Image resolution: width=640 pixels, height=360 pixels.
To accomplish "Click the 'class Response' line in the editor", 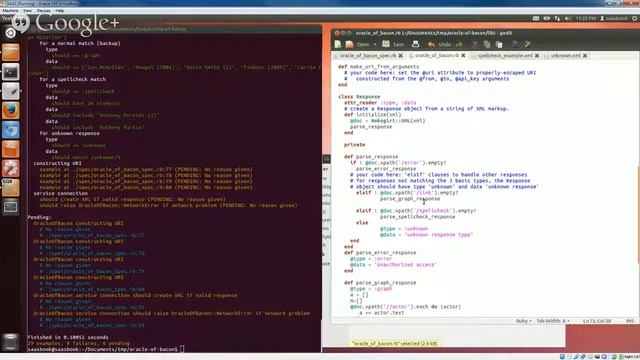I will tap(359, 97).
